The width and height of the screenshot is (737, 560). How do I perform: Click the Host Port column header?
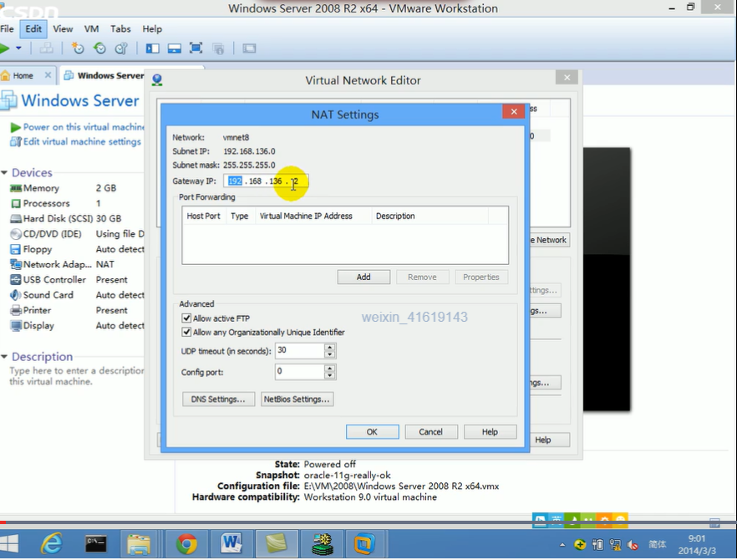[204, 216]
